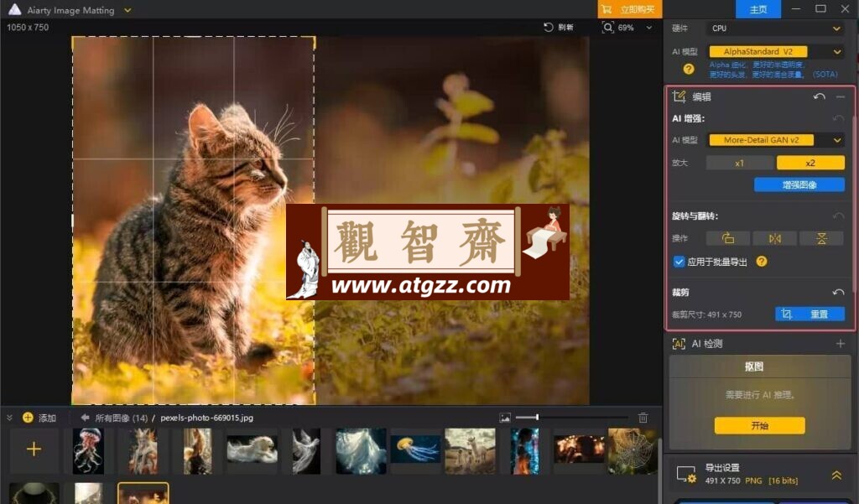Screen dimensions: 859x504
Task: Click the batch export help icon
Action: 762,262
